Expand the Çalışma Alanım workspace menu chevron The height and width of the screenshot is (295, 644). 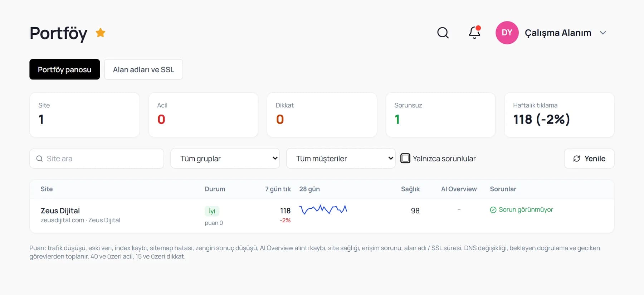603,33
